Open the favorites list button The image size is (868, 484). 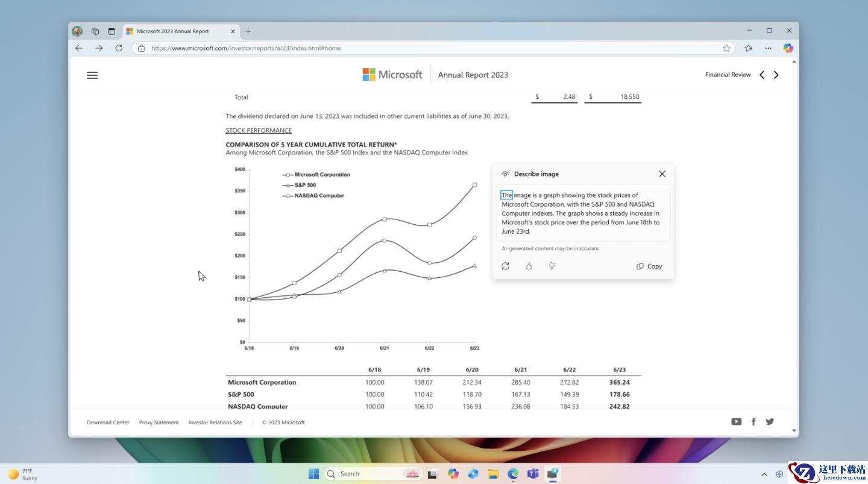(x=748, y=48)
